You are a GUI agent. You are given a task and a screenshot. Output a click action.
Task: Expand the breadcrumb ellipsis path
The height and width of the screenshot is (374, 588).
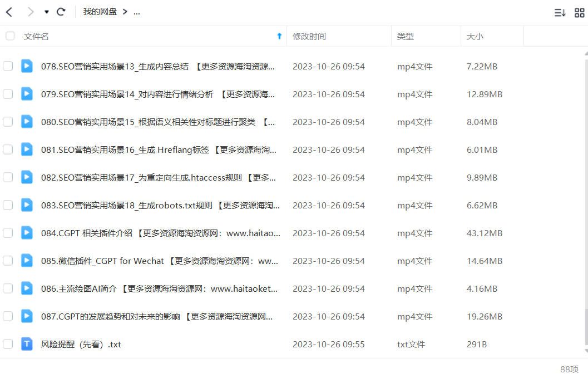tap(136, 12)
